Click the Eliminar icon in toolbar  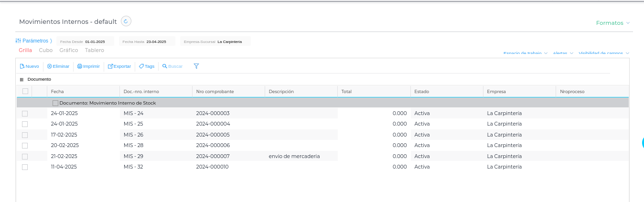(49, 66)
